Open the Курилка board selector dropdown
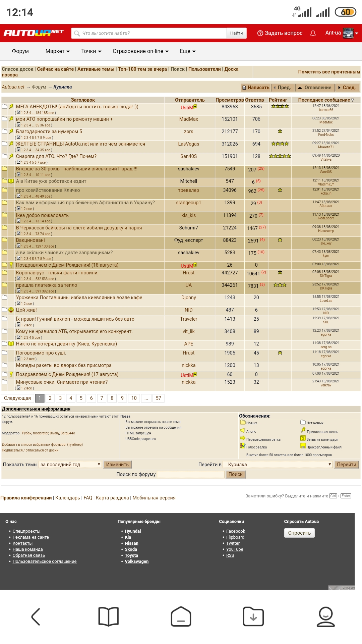Screen dimensions: 362x644 click(278, 465)
